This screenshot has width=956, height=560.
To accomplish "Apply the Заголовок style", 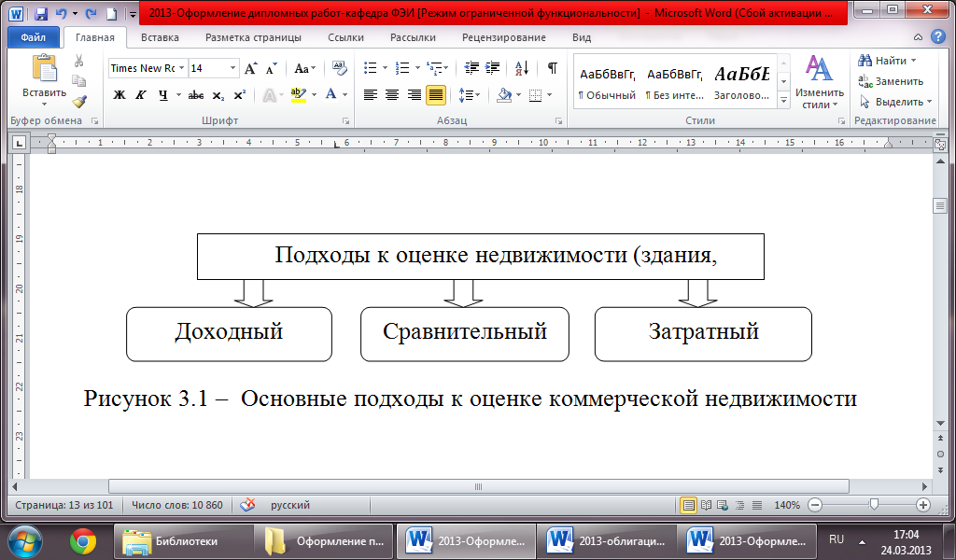I will click(741, 82).
